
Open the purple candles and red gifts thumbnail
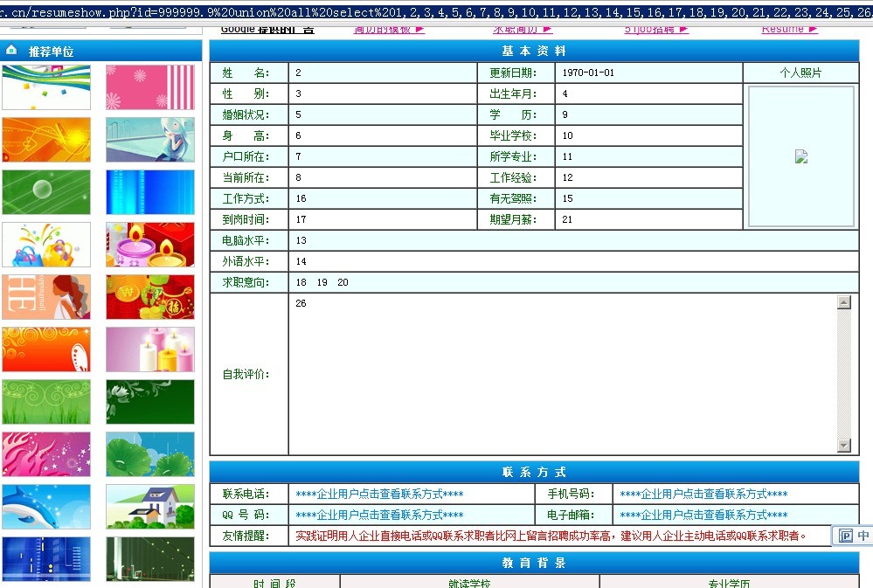point(150,245)
